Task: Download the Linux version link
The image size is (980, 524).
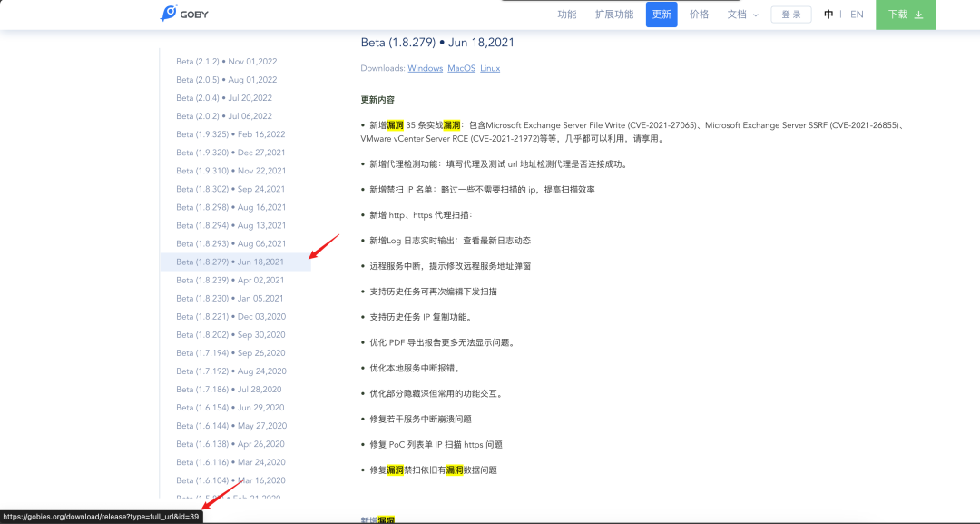Action: (490, 68)
